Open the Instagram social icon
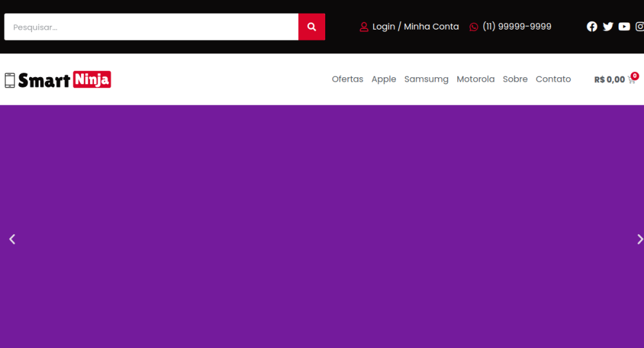 (x=639, y=26)
